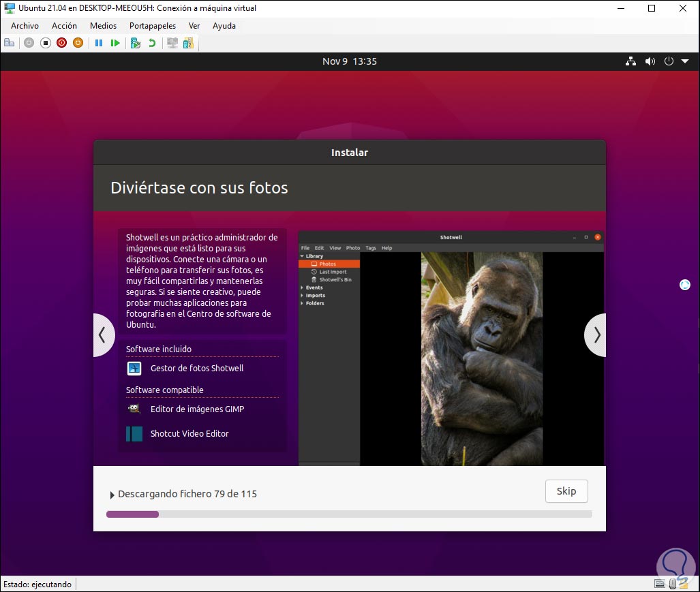The image size is (700, 592).
Task: Click the red Shut Down icon
Action: [x=61, y=43]
